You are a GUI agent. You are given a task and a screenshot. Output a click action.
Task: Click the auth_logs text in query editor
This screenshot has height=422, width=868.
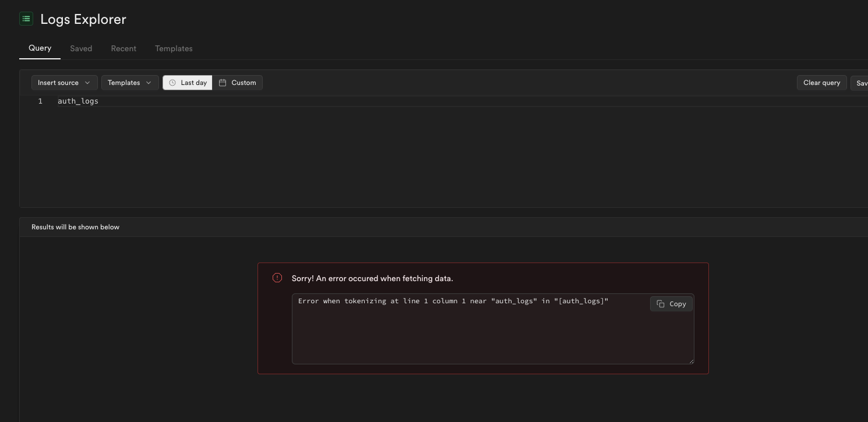pyautogui.click(x=78, y=101)
